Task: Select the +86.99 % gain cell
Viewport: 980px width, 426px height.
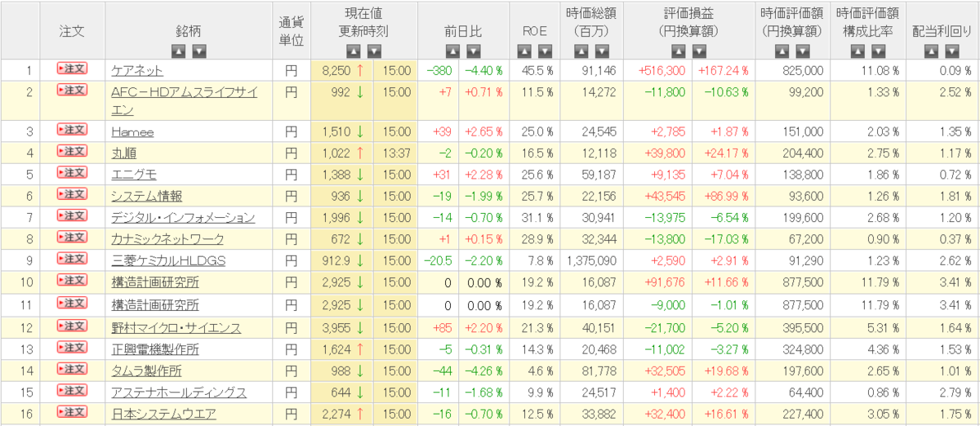Action: [724, 196]
